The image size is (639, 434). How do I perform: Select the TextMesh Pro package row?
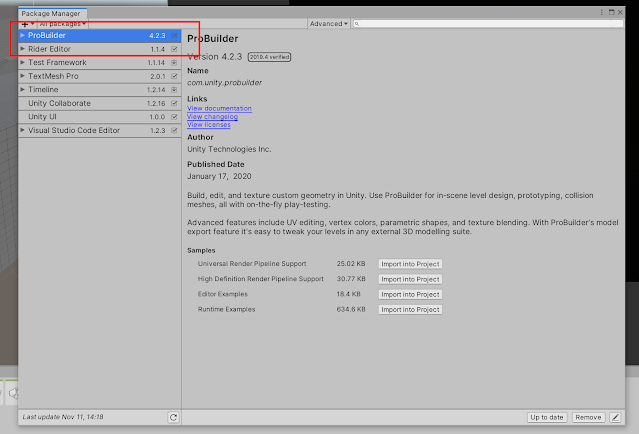[x=99, y=76]
